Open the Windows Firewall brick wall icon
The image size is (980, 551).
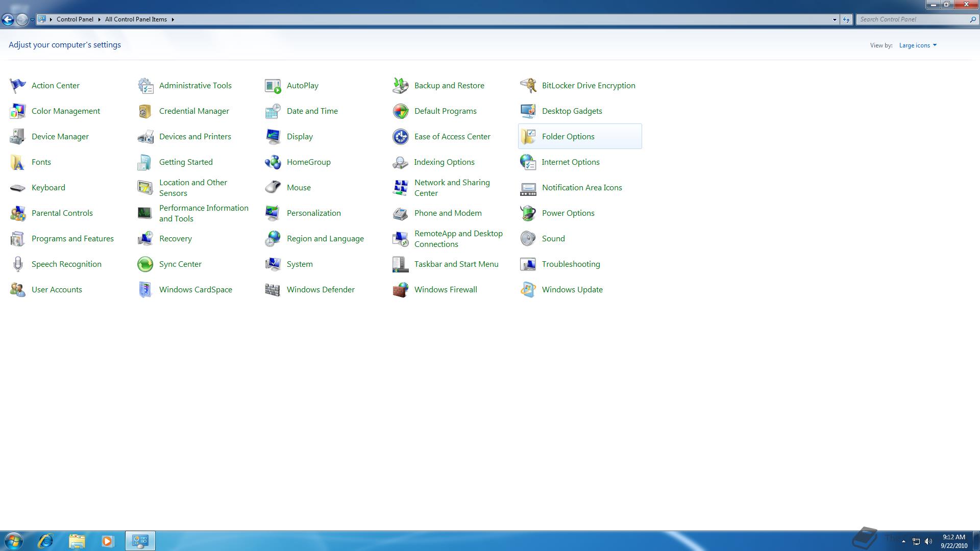[401, 289]
